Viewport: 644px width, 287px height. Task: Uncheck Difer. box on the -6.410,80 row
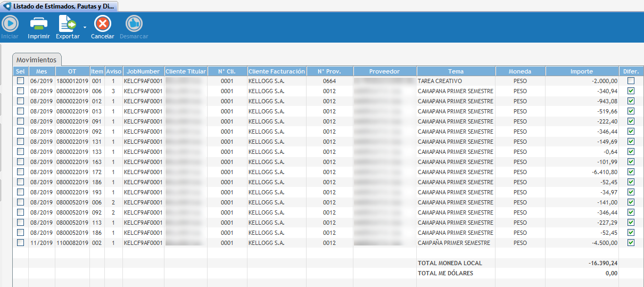click(631, 172)
